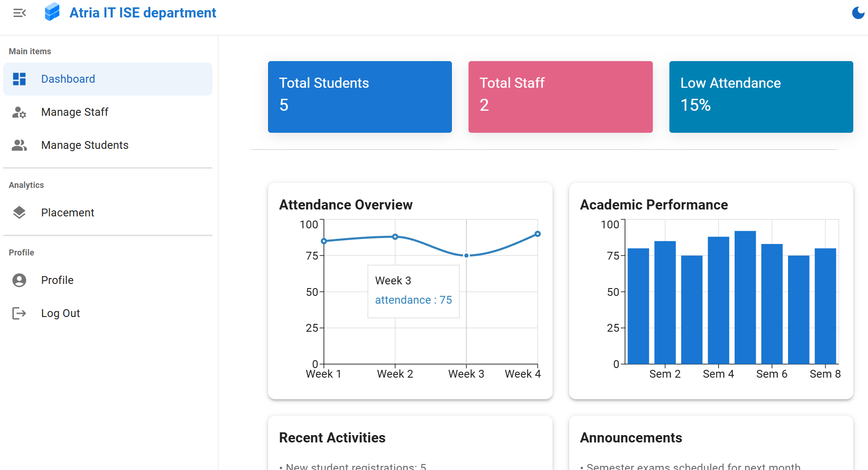Open Manage Staff page
This screenshot has width=868, height=470.
point(108,112)
